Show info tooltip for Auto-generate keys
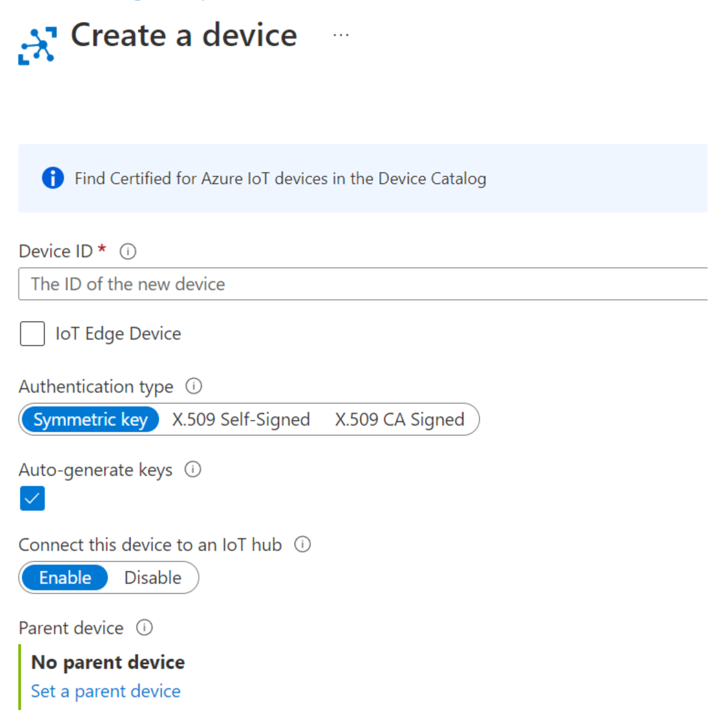Viewport: 728px width, 725px height. 193,469
